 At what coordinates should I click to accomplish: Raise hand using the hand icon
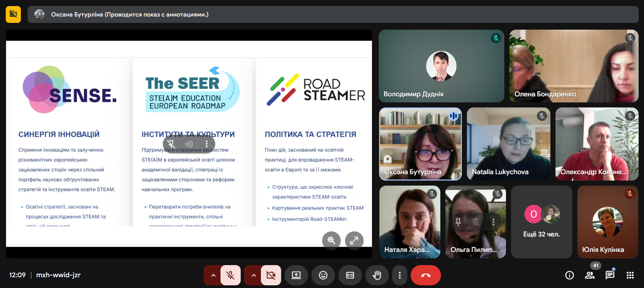(377, 275)
